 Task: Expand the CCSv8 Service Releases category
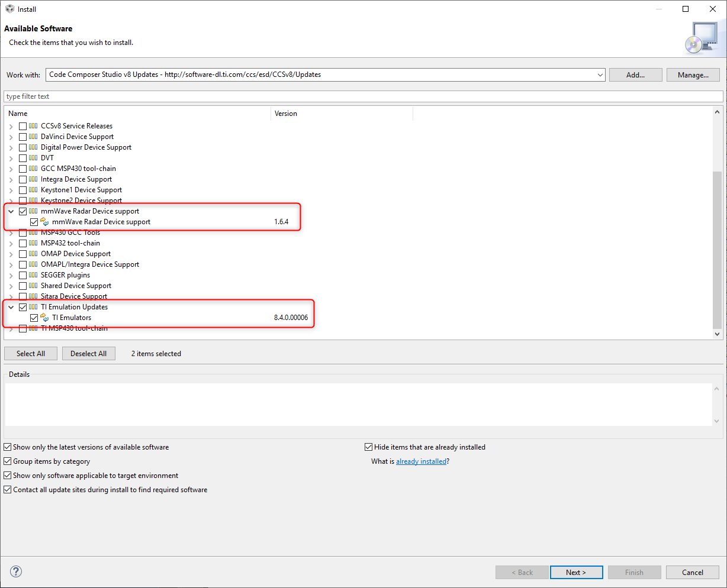[x=11, y=126]
